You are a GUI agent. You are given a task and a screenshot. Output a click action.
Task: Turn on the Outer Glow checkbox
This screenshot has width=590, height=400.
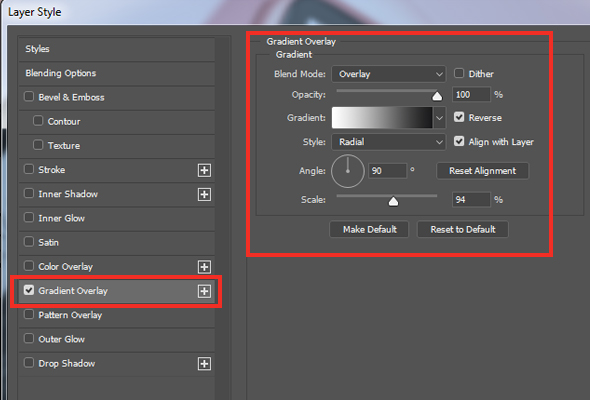[29, 339]
